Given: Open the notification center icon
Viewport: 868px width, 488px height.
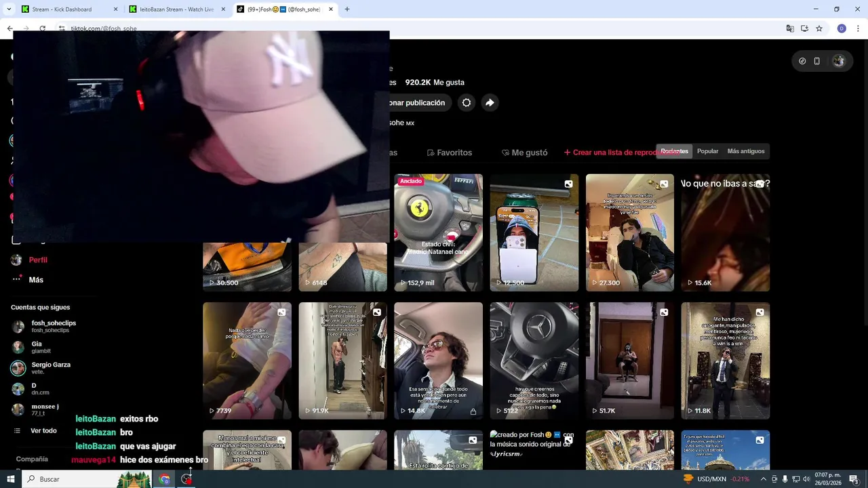Looking at the screenshot, I should click(x=854, y=479).
